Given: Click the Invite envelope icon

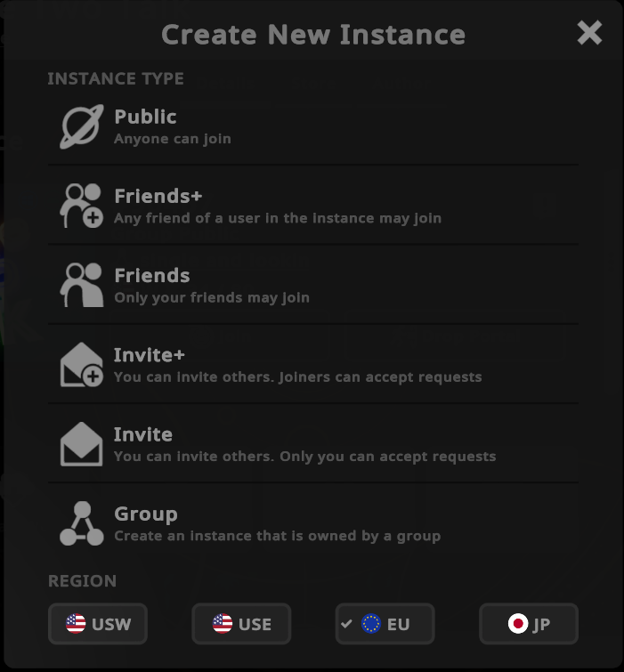Looking at the screenshot, I should (81, 443).
